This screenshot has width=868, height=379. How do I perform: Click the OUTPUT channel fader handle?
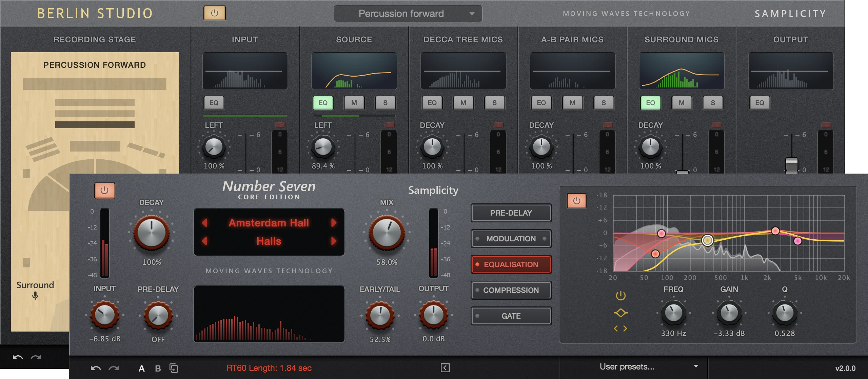pyautogui.click(x=792, y=166)
